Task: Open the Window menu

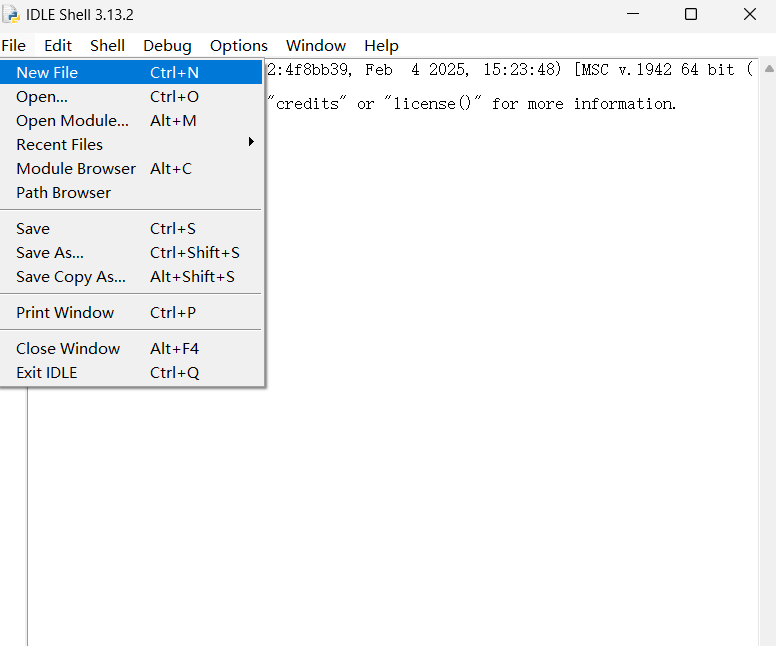Action: coord(316,46)
